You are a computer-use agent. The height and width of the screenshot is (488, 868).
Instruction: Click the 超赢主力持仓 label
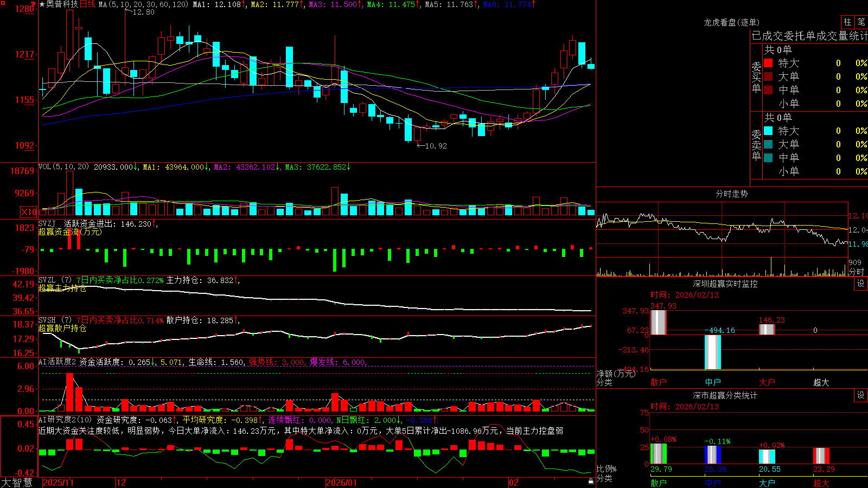(62, 288)
